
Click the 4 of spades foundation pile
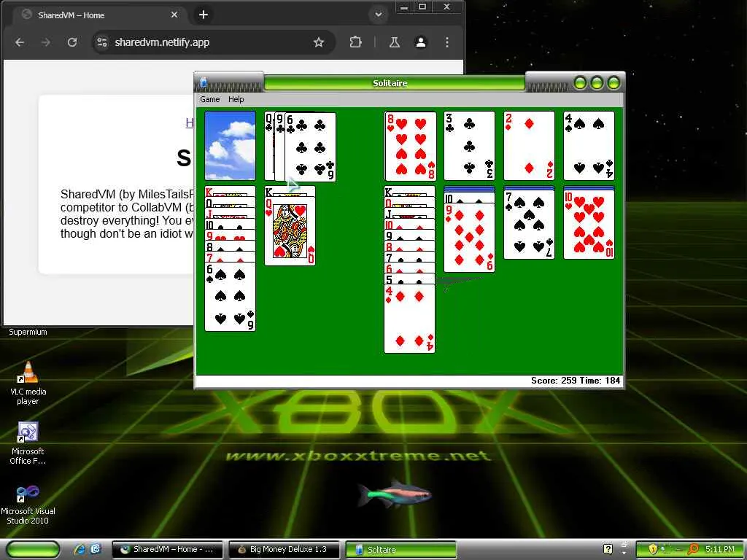tap(589, 146)
